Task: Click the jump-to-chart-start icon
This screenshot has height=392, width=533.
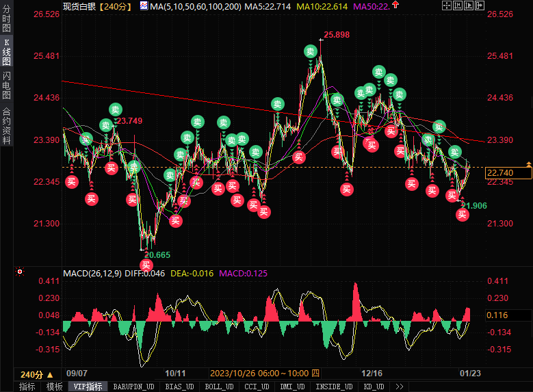Action: coord(458,5)
